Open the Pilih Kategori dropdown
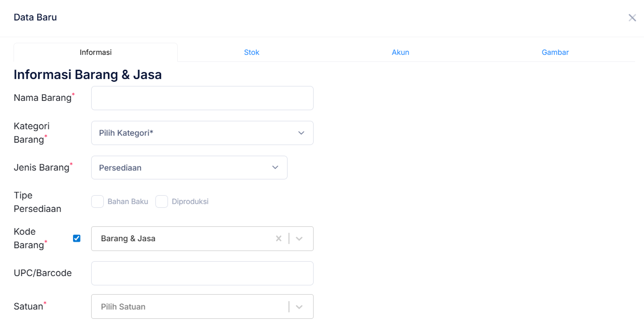 pyautogui.click(x=195, y=133)
